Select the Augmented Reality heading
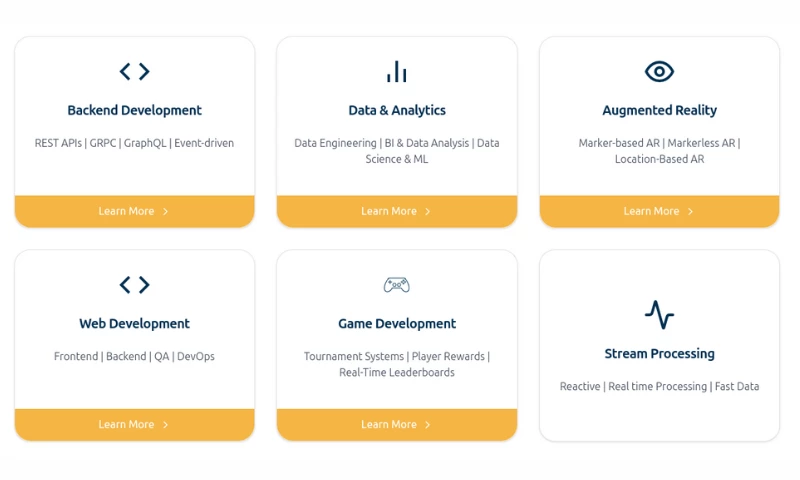The height and width of the screenshot is (480, 800). click(x=659, y=110)
